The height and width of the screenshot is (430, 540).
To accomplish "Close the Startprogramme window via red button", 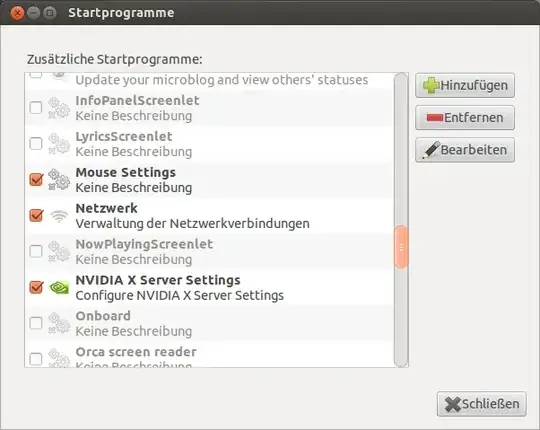I will pyautogui.click(x=17, y=13).
